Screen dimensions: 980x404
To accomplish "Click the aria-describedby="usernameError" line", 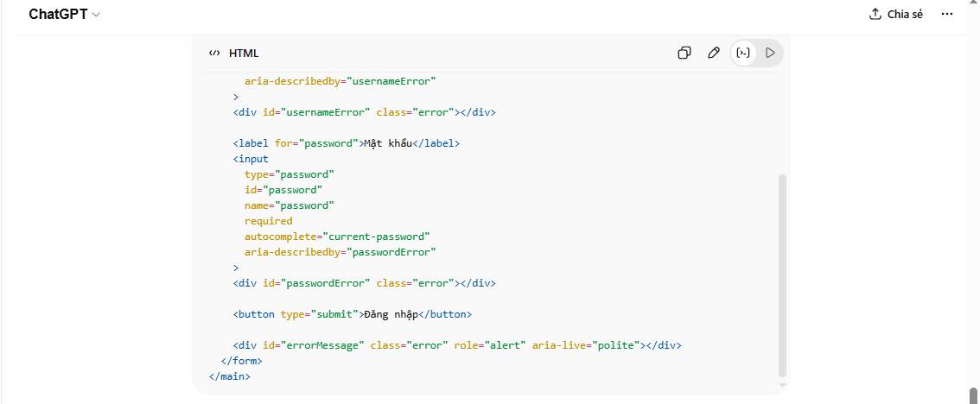I will click(x=340, y=81).
